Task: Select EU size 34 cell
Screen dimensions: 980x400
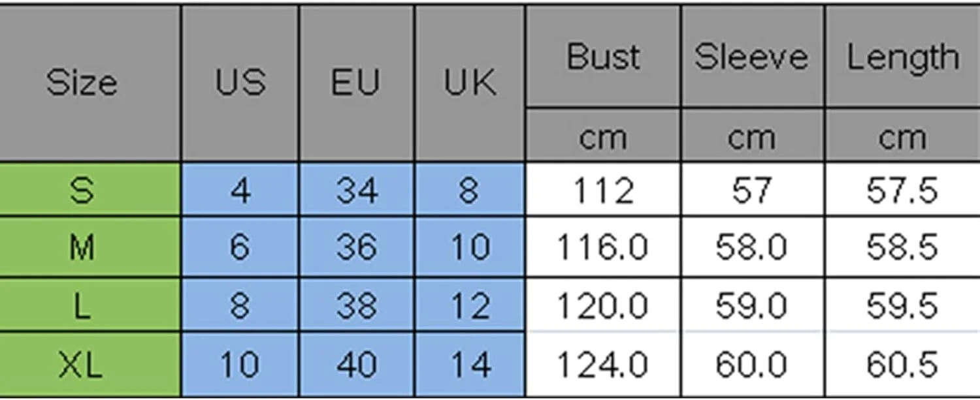Action: pos(357,191)
